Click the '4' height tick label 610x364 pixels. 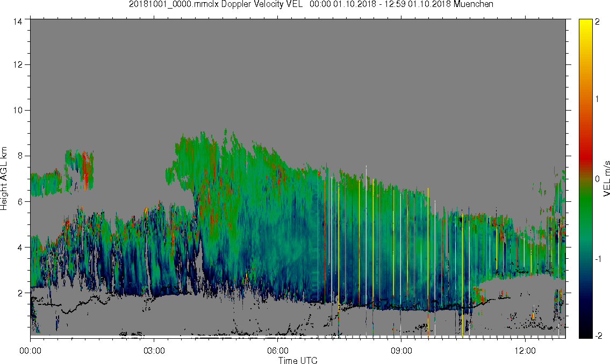[20, 247]
